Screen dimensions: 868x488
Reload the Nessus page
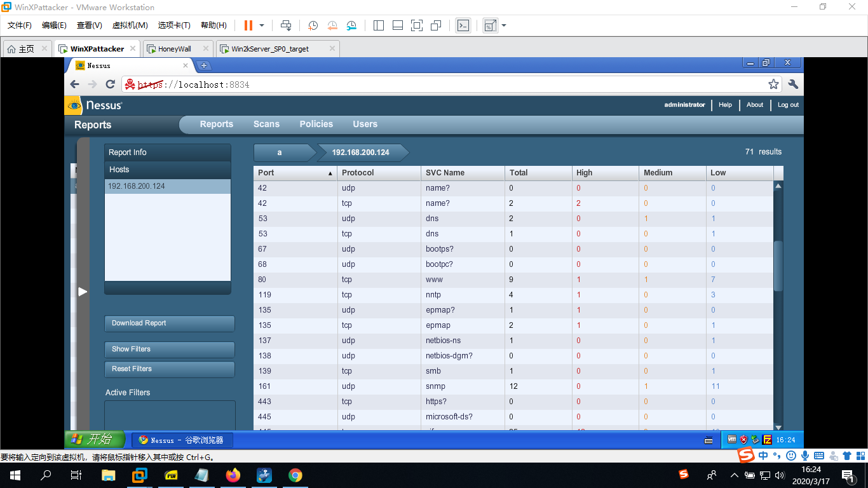(110, 85)
